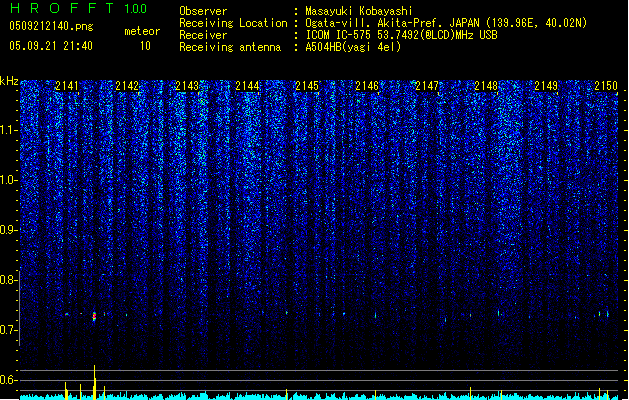Image resolution: width=629 pixels, height=400 pixels.
Task: Select the file name 0509212140.png
Action: (x=51, y=26)
